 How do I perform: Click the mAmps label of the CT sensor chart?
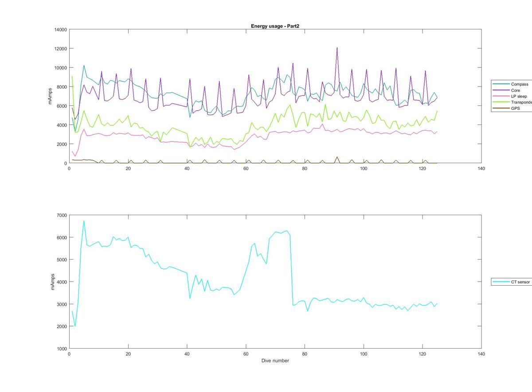(x=52, y=282)
